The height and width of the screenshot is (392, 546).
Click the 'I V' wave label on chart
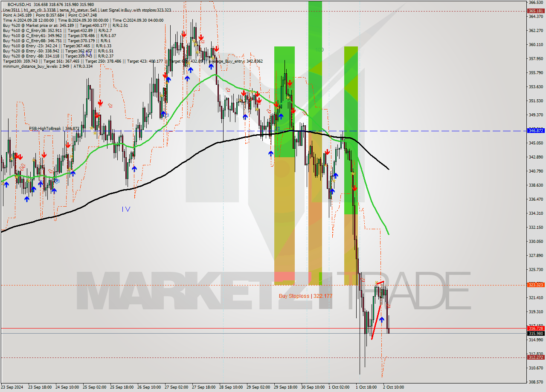[x=126, y=209]
